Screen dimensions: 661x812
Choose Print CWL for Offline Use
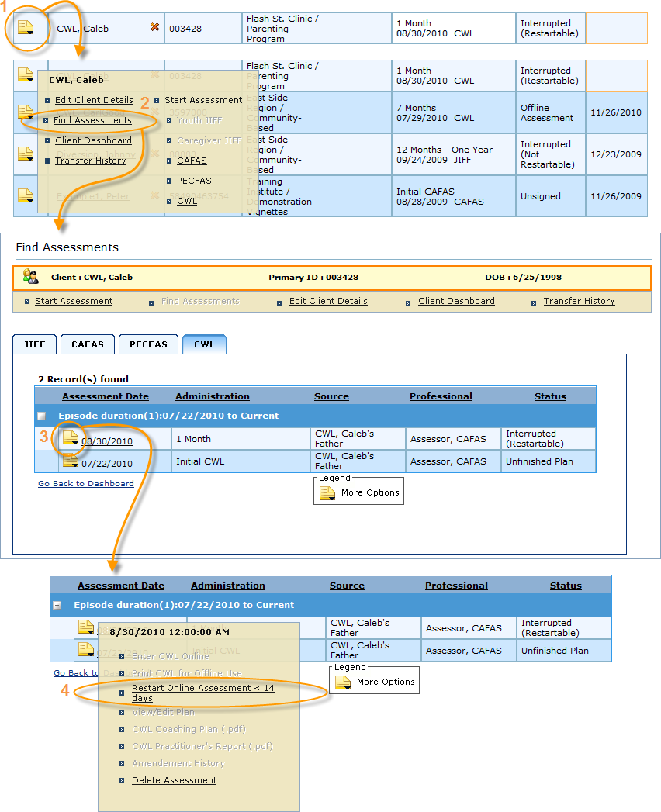(187, 673)
